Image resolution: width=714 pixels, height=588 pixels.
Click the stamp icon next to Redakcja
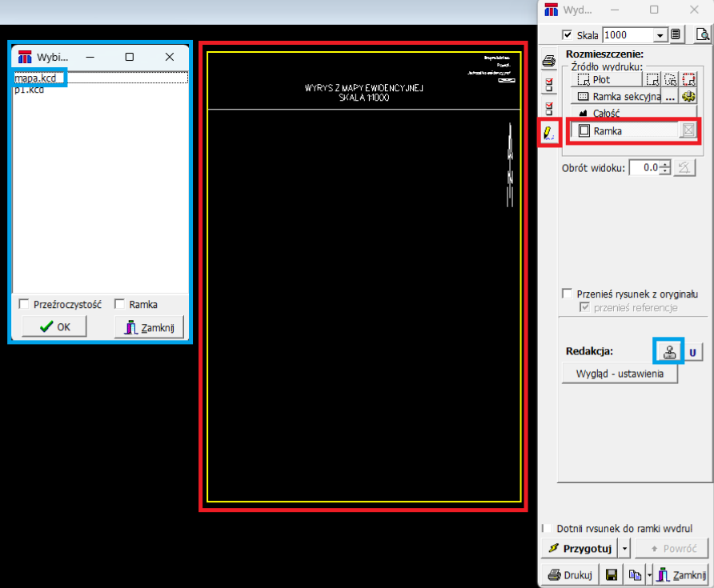pos(668,351)
